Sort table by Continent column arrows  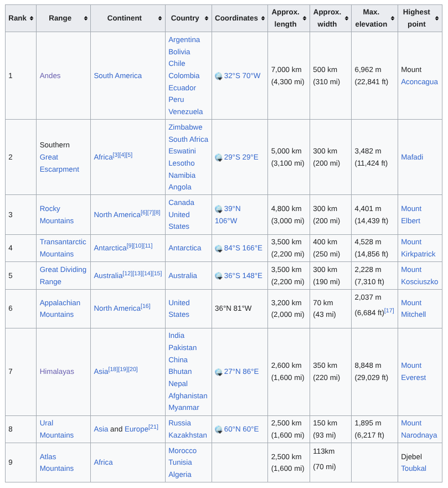point(160,18)
